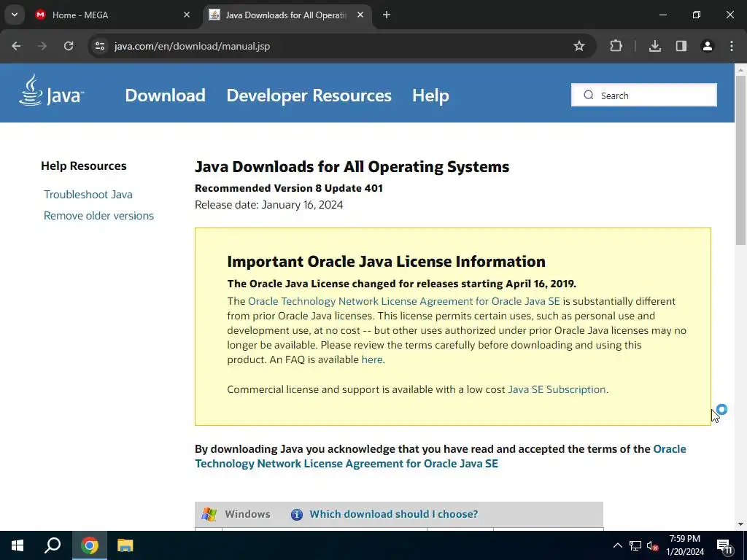The image size is (747, 560).
Task: Go back using browser back arrow
Action: [16, 46]
